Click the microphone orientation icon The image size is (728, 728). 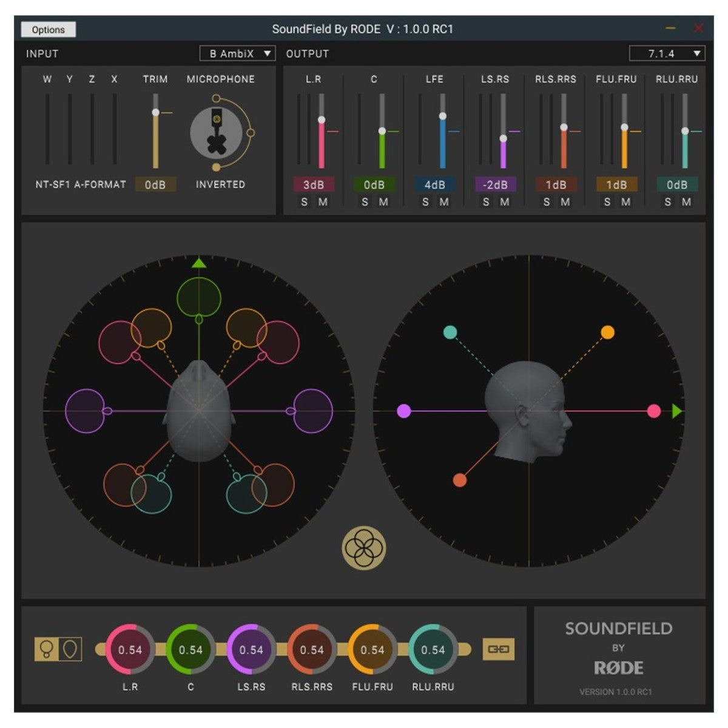tap(217, 133)
